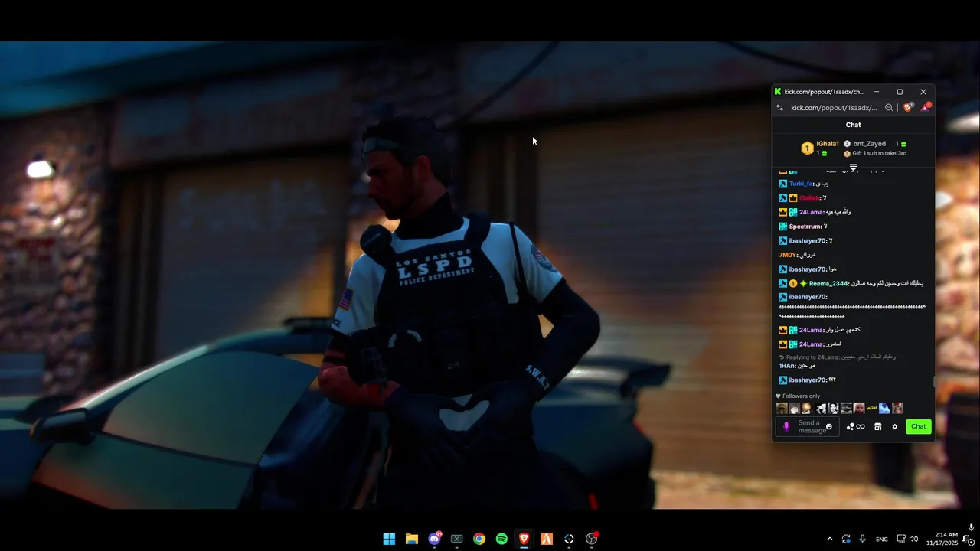Click the zoom magnifier icon in address bar
Image resolution: width=980 pixels, height=551 pixels.
click(889, 108)
